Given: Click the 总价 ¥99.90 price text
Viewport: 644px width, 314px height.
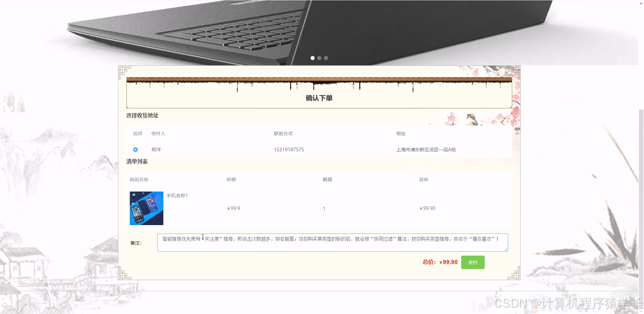Looking at the screenshot, I should point(440,262).
